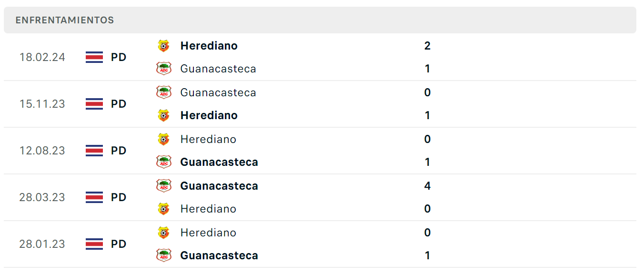Select Herediano name in 15.11.23 match
Viewport: 644px width, 275px height.
(209, 115)
